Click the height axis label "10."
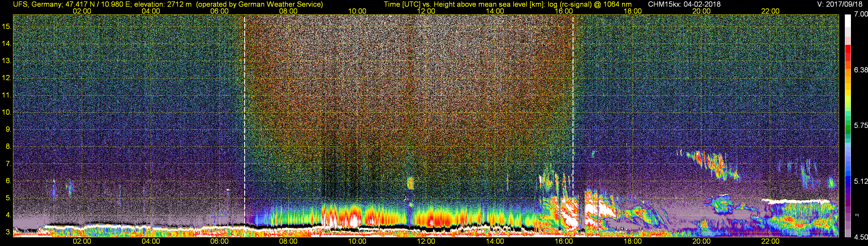The width and height of the screenshot is (868, 246). 7,112
